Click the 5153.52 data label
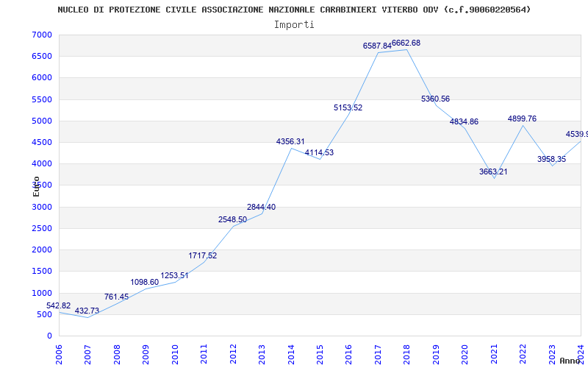588x368 pixels. [x=348, y=107]
